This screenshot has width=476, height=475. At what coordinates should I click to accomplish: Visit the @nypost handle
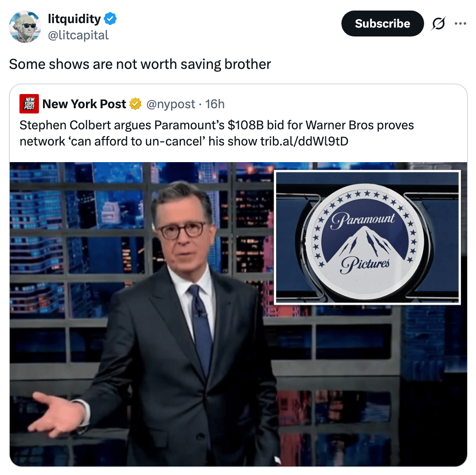tap(171, 104)
